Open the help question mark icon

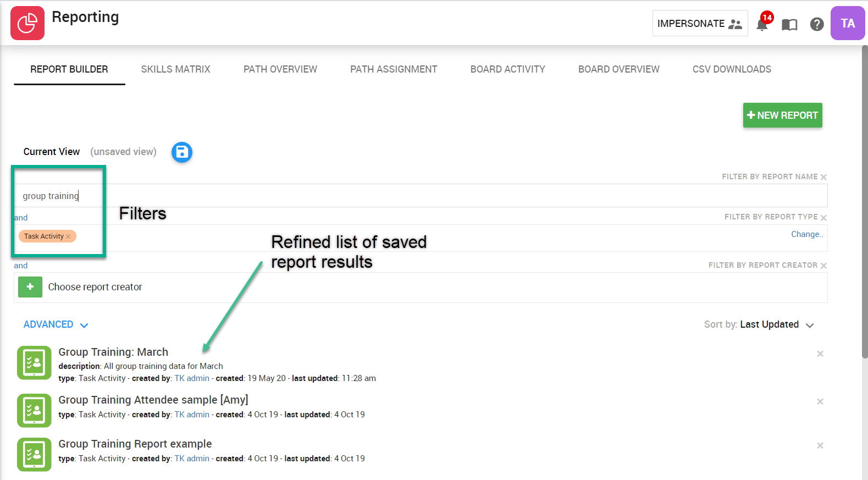817,24
